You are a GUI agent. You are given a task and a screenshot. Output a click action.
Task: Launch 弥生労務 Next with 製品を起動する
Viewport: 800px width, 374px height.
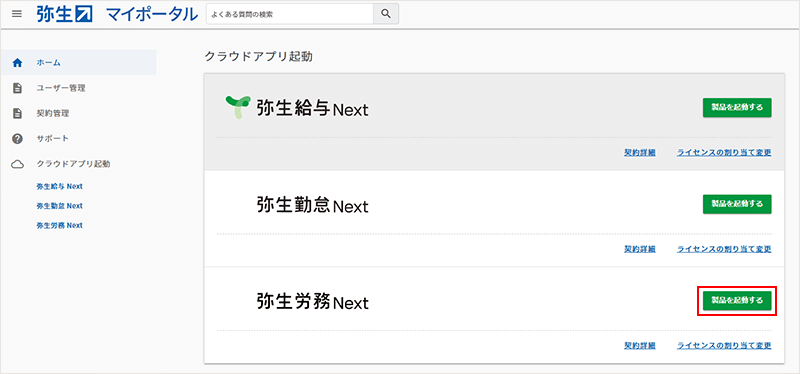point(737,301)
